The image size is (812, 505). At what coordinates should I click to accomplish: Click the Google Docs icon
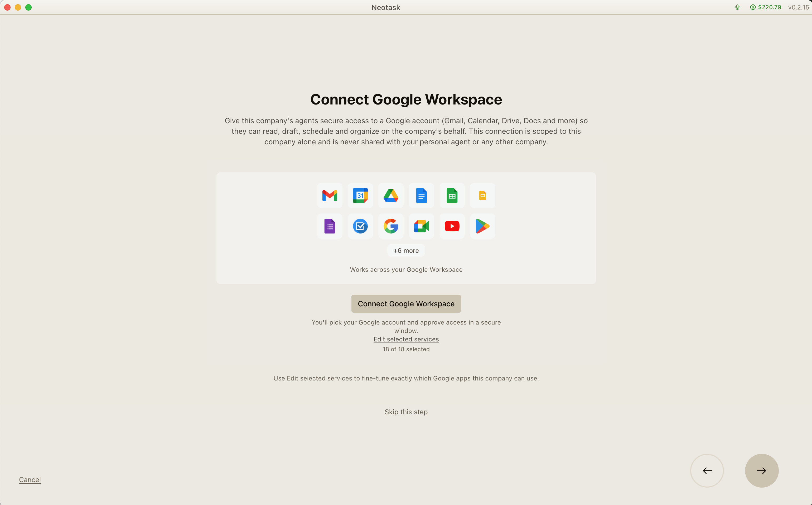click(x=422, y=196)
